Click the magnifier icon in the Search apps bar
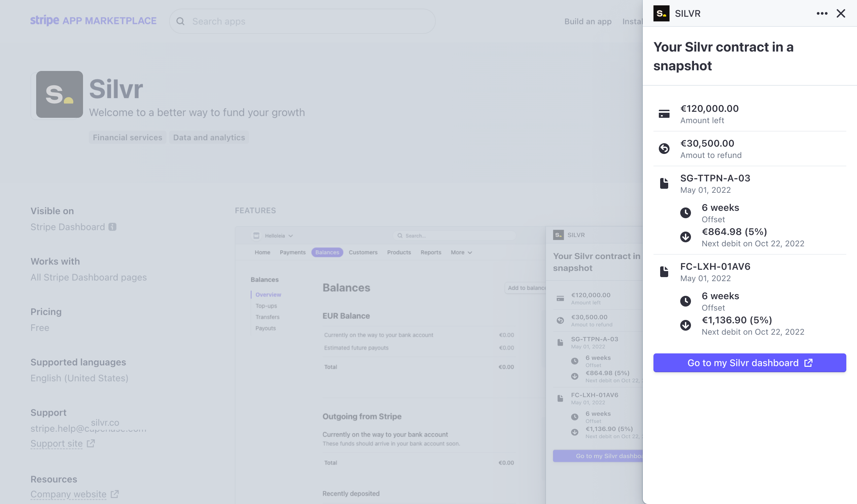 (x=180, y=21)
